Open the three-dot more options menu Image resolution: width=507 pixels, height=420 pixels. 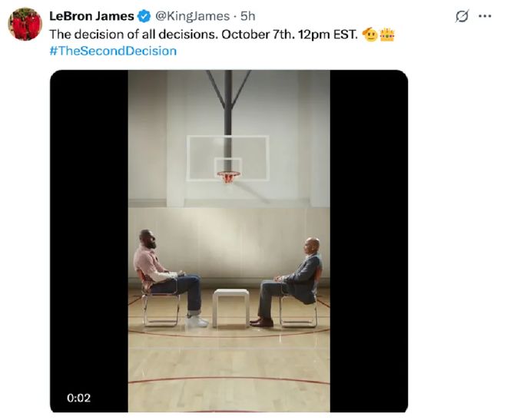click(484, 16)
